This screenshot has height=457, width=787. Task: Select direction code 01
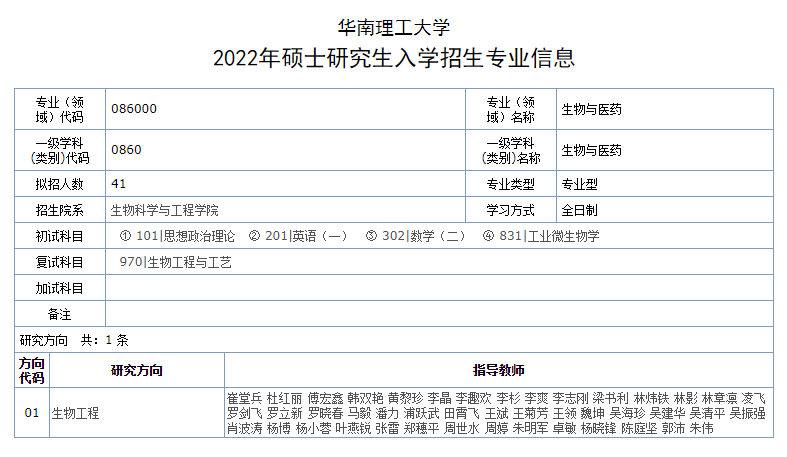click(32, 413)
